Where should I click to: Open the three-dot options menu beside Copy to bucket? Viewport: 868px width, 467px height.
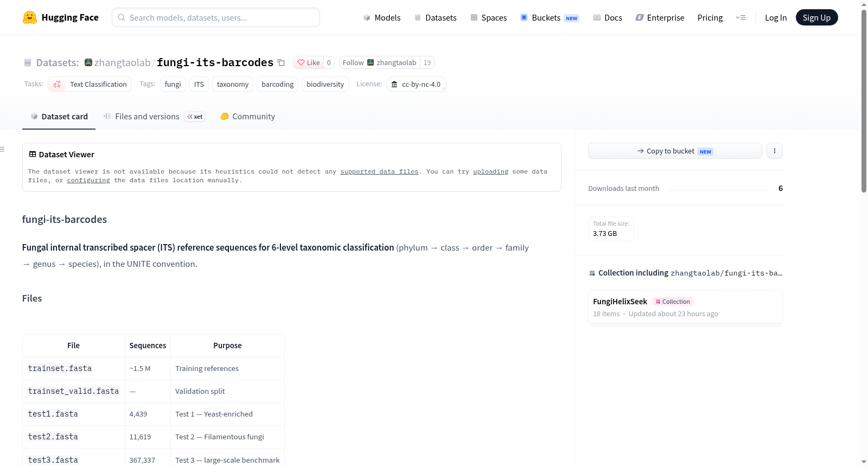click(x=775, y=151)
